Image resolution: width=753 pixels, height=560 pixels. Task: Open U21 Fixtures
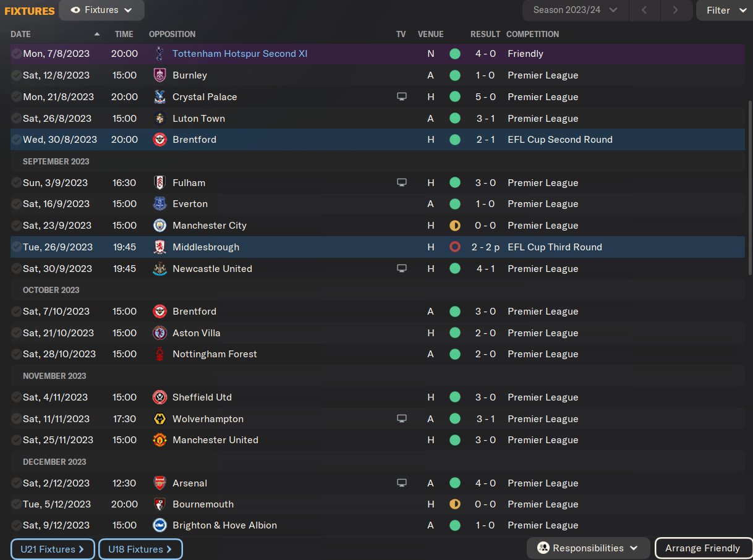pos(53,549)
